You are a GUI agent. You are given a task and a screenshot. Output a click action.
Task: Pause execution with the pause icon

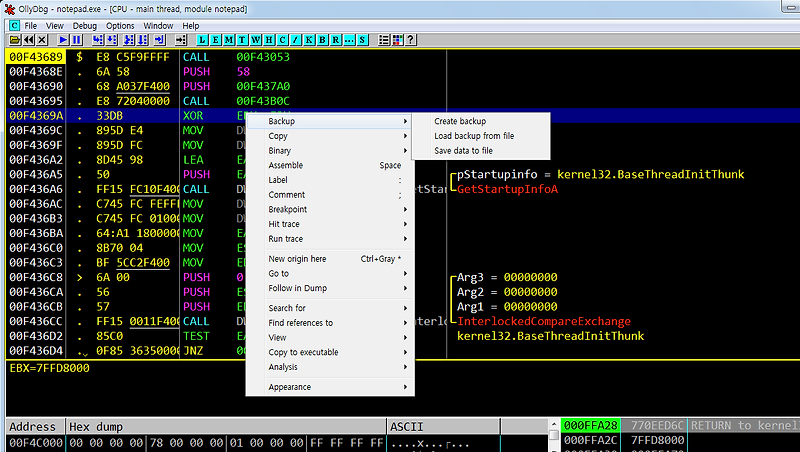77,40
